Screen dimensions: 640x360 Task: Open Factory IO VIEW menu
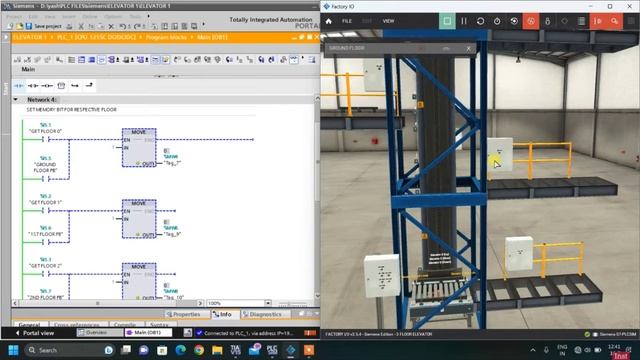click(x=388, y=21)
